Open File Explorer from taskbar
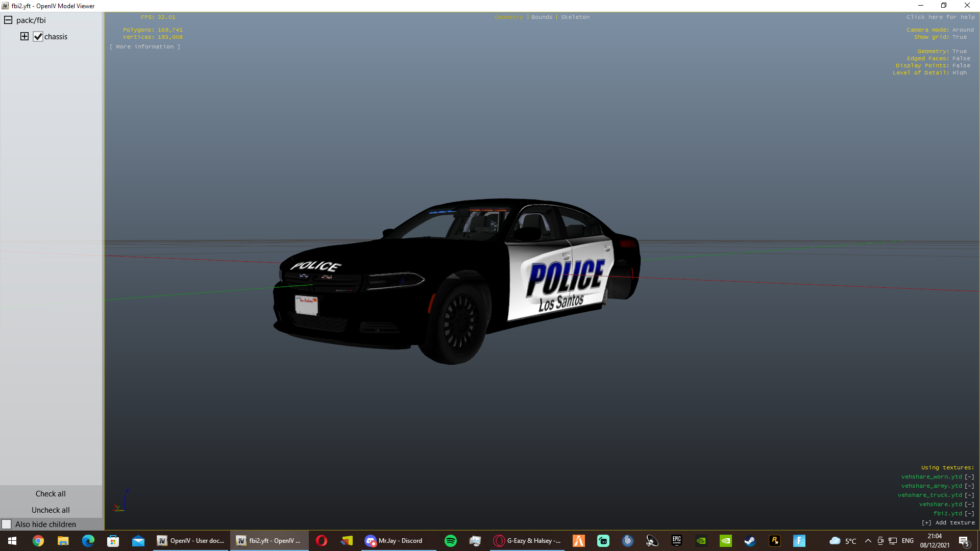This screenshot has height=551, width=980. coord(63,541)
